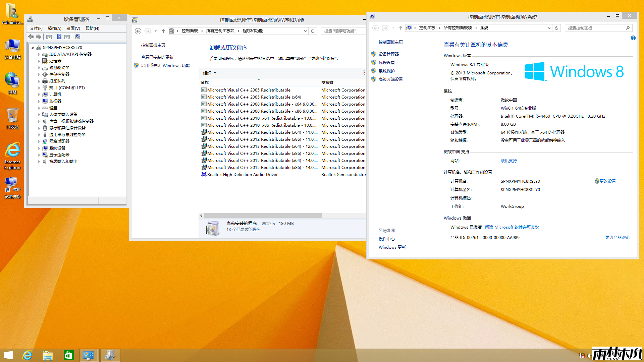Click the Windows Start button
Screen dimensions: 644x362
coord(8,355)
